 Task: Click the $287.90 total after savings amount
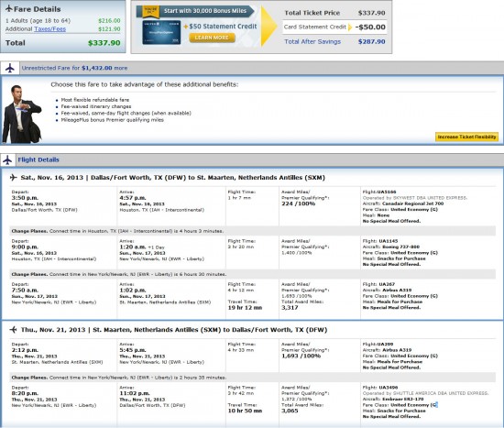tap(371, 41)
